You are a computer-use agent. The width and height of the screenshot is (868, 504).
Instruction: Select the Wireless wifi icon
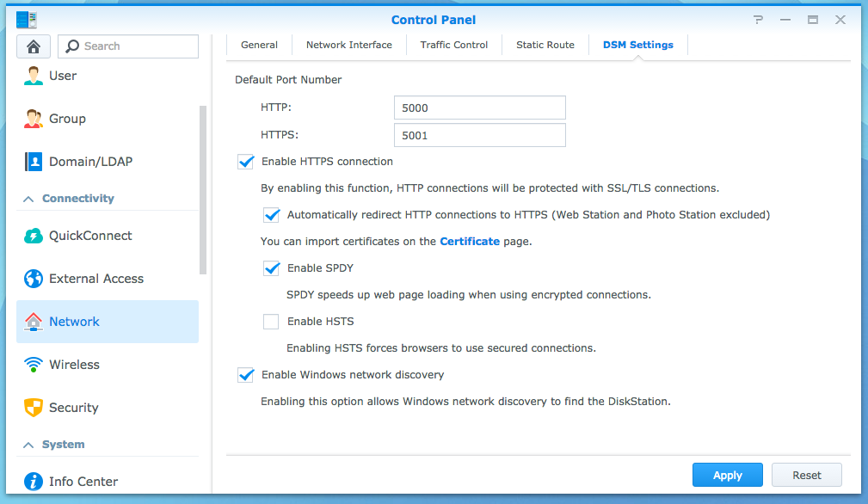(34, 365)
